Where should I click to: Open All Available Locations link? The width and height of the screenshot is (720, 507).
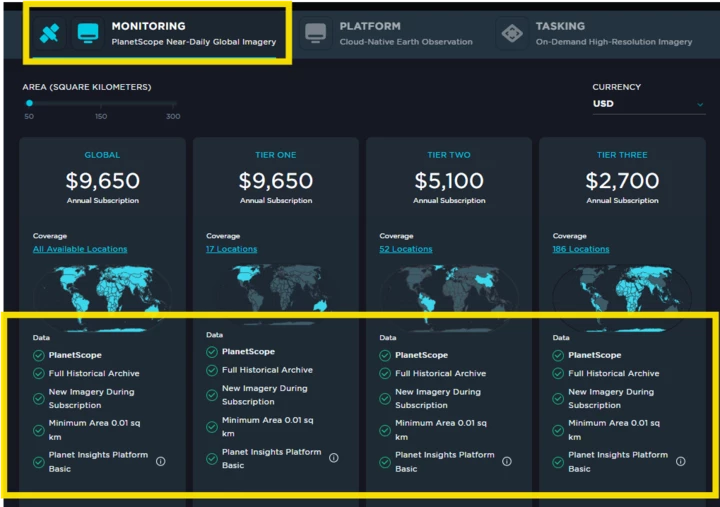tap(80, 249)
